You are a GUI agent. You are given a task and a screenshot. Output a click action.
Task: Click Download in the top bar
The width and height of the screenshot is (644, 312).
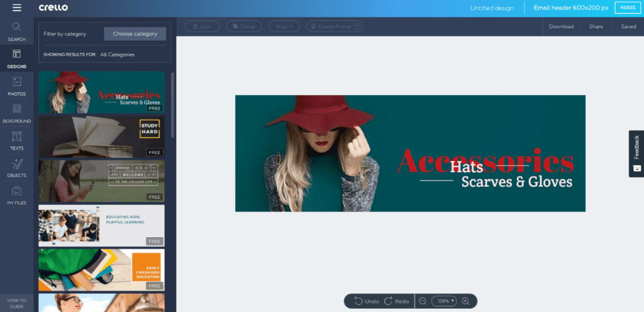pos(561,26)
